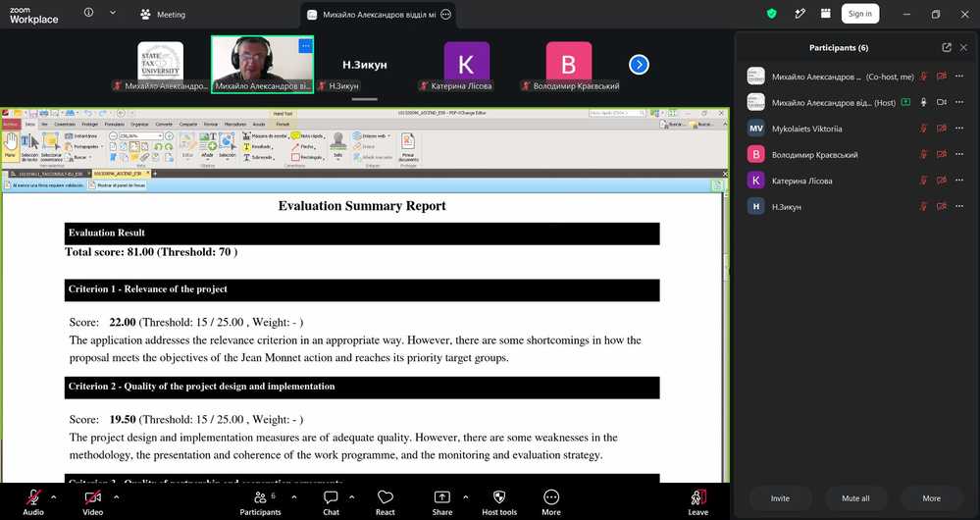Open the More menu in meeting toolbar
The height and width of the screenshot is (520, 980).
click(x=550, y=502)
